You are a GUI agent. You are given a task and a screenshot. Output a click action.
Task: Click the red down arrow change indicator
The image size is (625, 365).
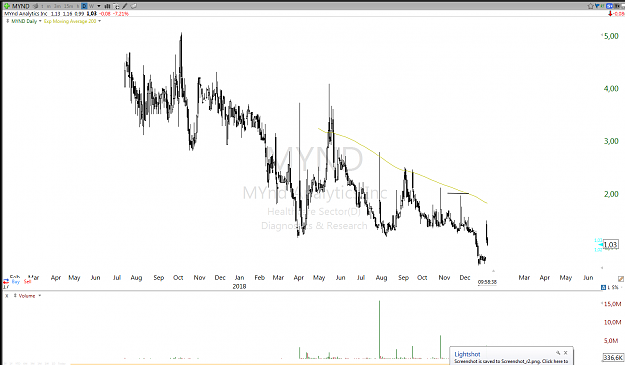point(610,14)
